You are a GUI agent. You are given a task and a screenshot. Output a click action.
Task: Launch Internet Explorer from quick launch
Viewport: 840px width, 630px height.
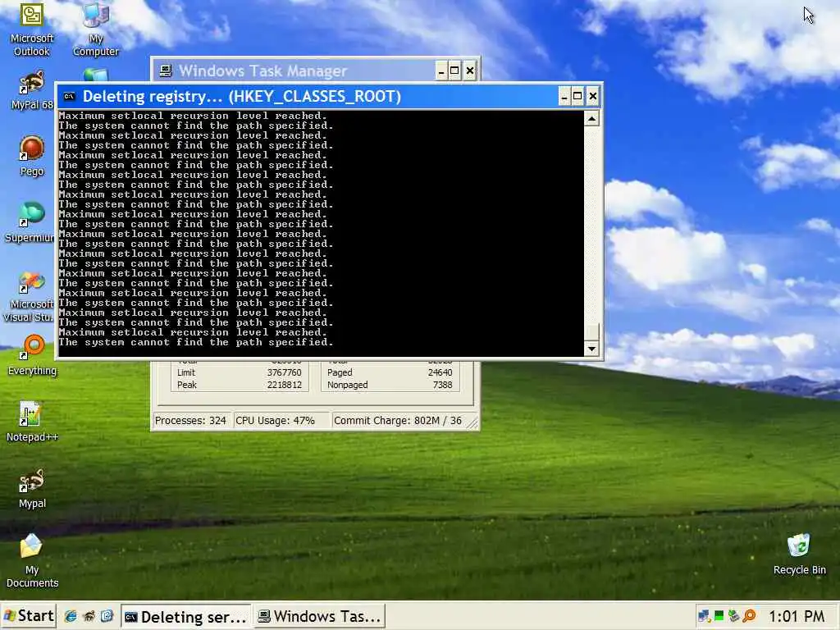[x=71, y=616]
